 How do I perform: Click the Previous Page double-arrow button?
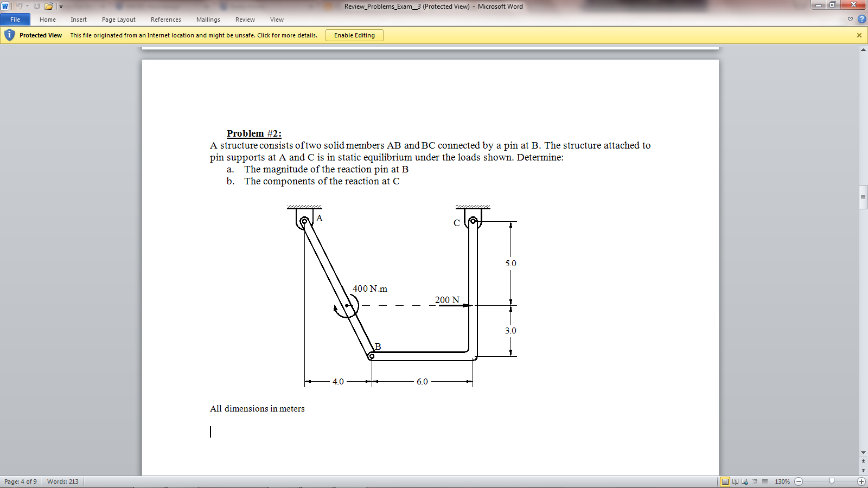pyautogui.click(x=863, y=461)
